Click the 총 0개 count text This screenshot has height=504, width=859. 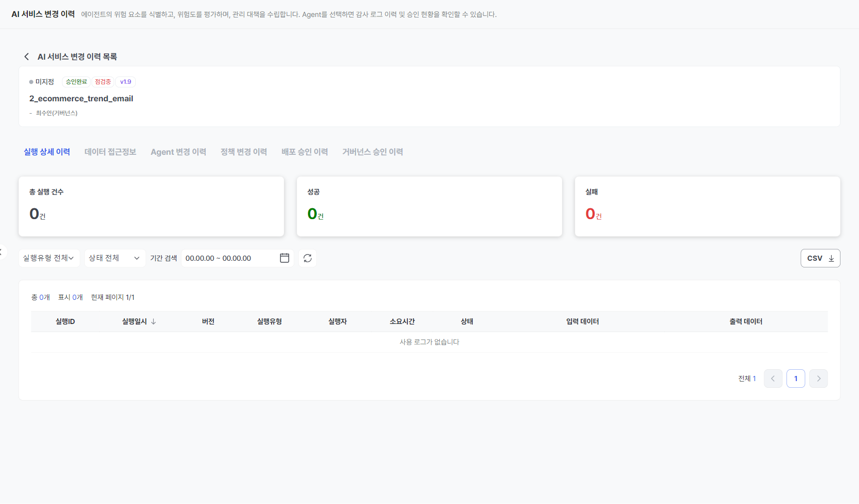click(41, 297)
